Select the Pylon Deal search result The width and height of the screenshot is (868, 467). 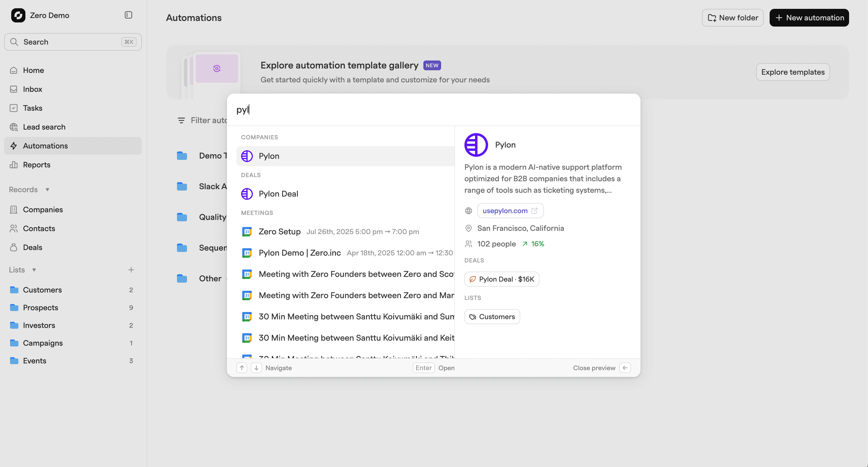coord(278,194)
